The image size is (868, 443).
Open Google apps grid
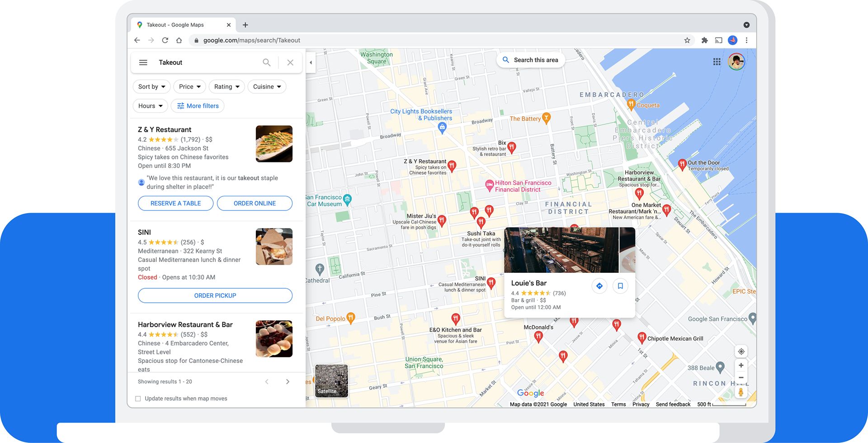tap(717, 62)
